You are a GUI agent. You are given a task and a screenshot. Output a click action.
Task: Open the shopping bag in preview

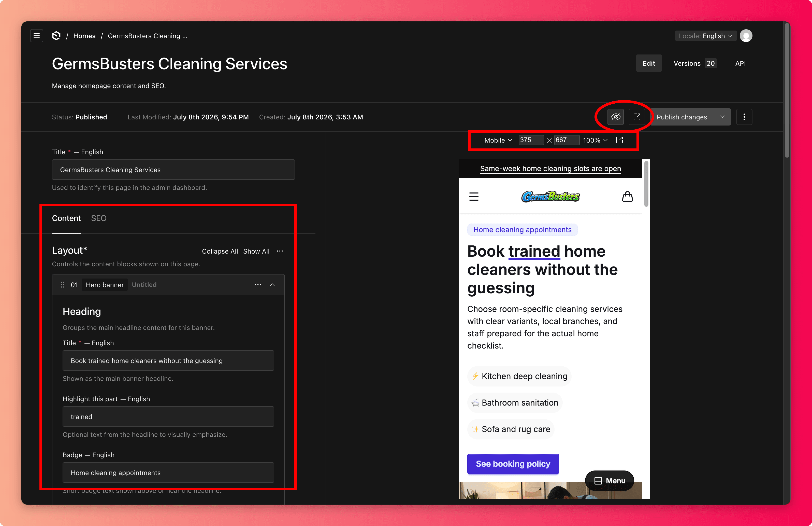[x=627, y=196]
